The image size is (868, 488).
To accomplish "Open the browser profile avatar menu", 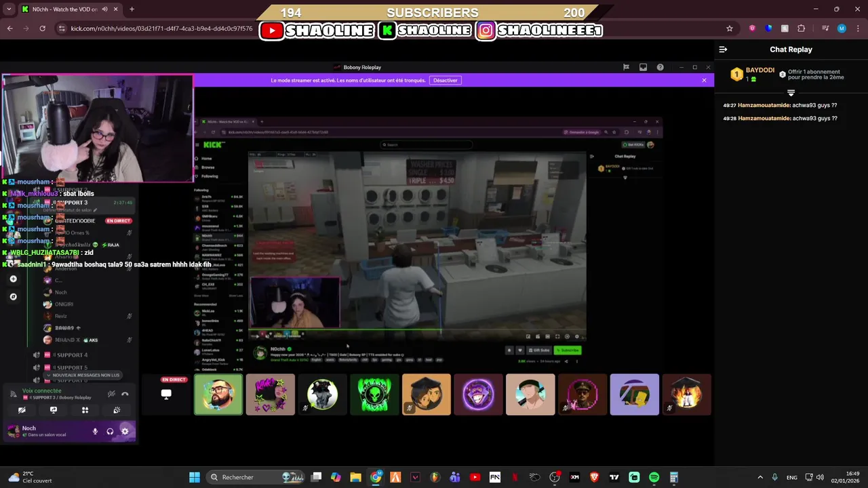I will point(842,28).
